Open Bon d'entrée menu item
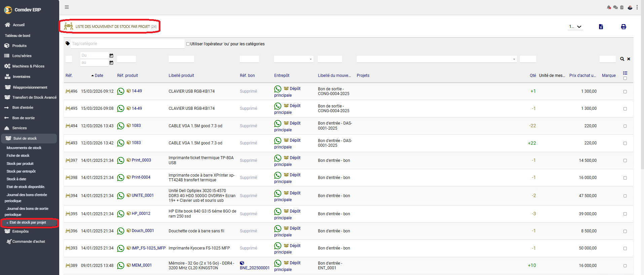The height and width of the screenshot is (275, 644). [x=23, y=107]
